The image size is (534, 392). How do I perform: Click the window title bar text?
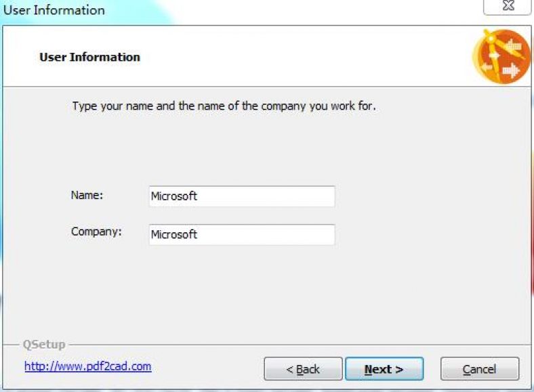[54, 10]
